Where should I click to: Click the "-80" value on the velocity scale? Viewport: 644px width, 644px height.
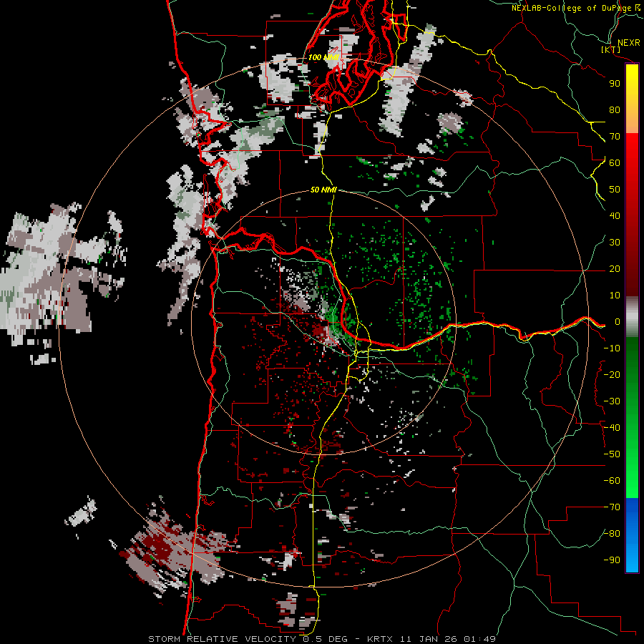click(x=612, y=534)
